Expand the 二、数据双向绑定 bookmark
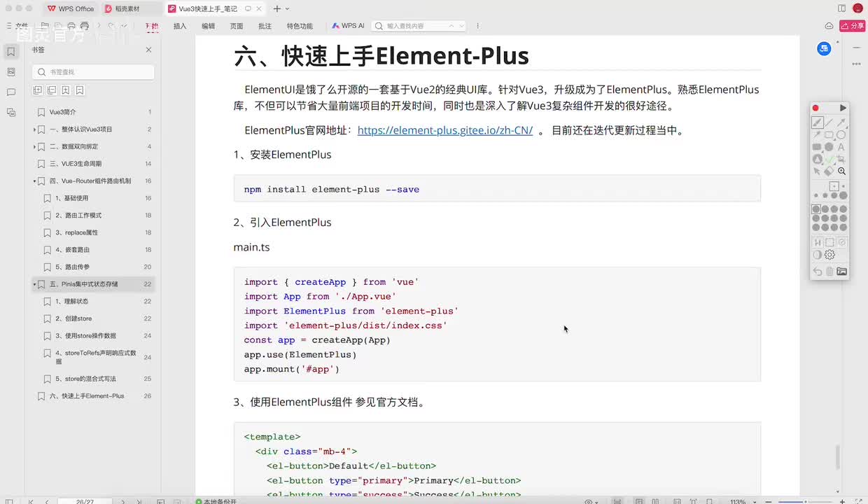Screen dimensions: 868x504 point(34,146)
